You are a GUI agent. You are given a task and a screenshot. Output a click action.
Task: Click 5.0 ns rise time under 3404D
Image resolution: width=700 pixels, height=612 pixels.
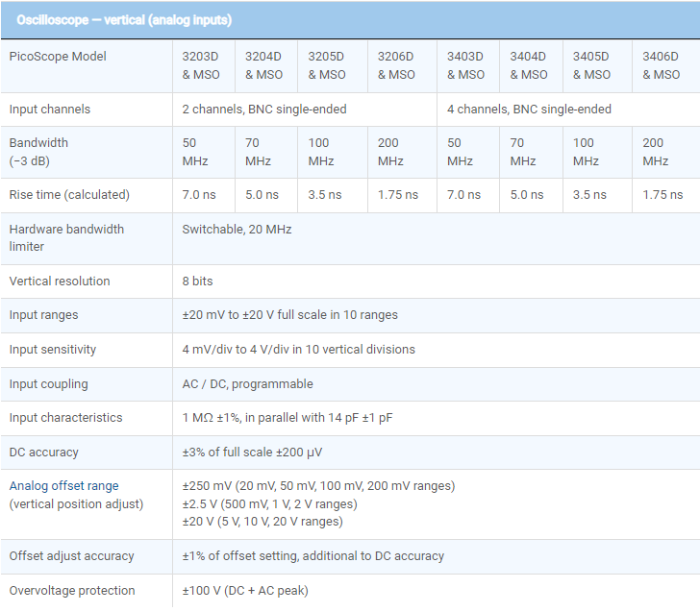click(527, 195)
